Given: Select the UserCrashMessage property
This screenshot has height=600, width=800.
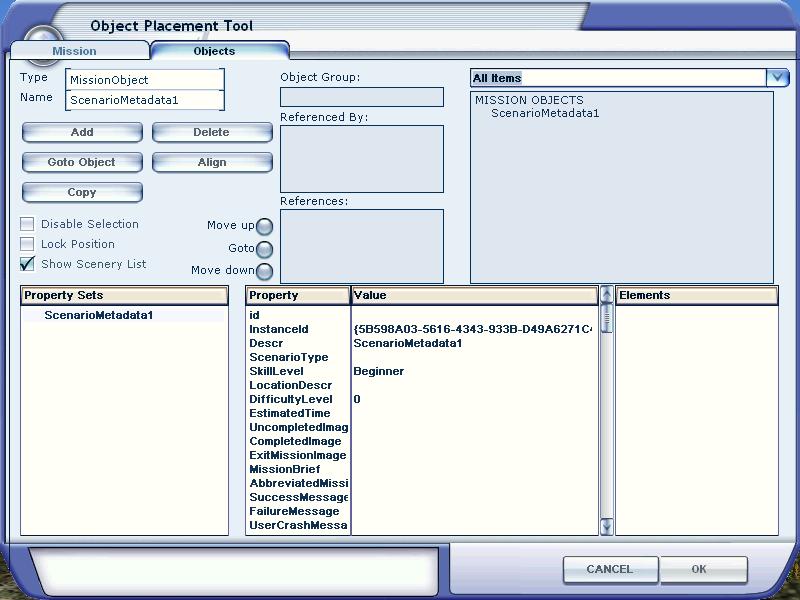Looking at the screenshot, I should pyautogui.click(x=298, y=526).
